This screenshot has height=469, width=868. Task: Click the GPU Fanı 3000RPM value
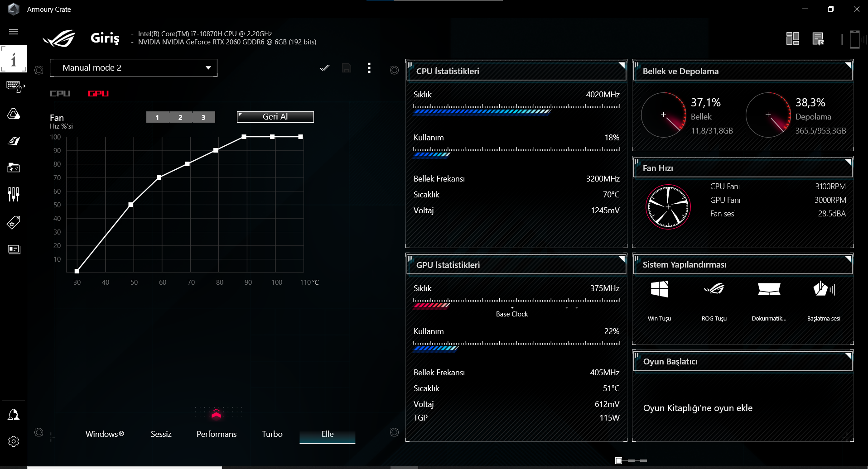pos(830,200)
